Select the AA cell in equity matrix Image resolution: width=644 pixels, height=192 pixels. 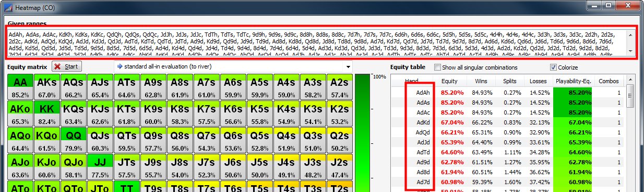click(20, 87)
